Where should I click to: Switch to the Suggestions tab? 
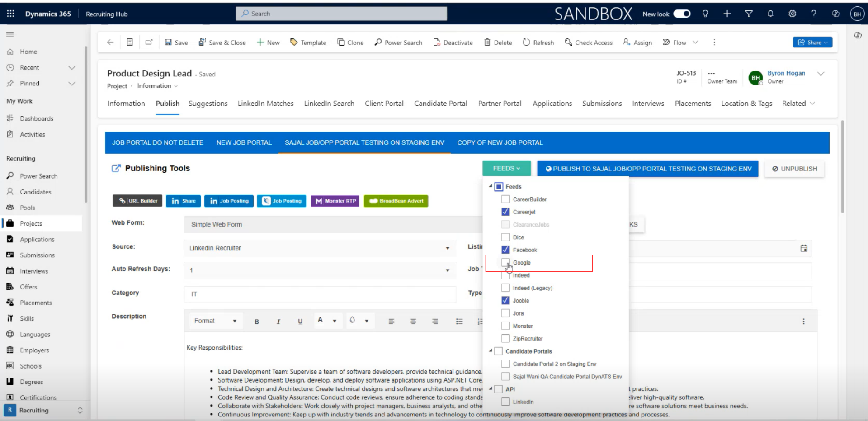(208, 104)
